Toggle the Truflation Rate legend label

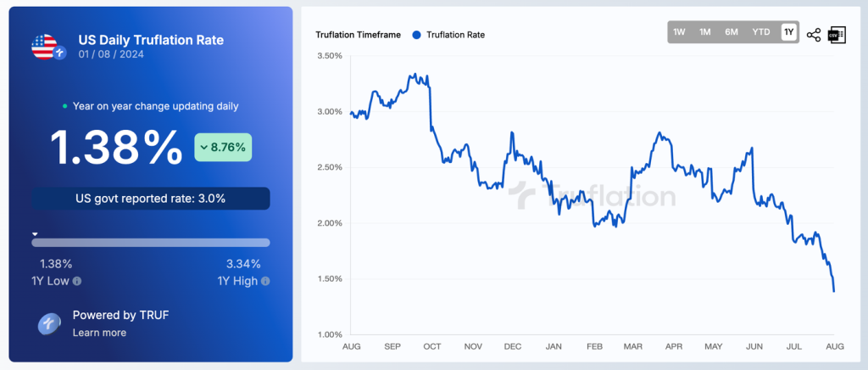pos(455,35)
